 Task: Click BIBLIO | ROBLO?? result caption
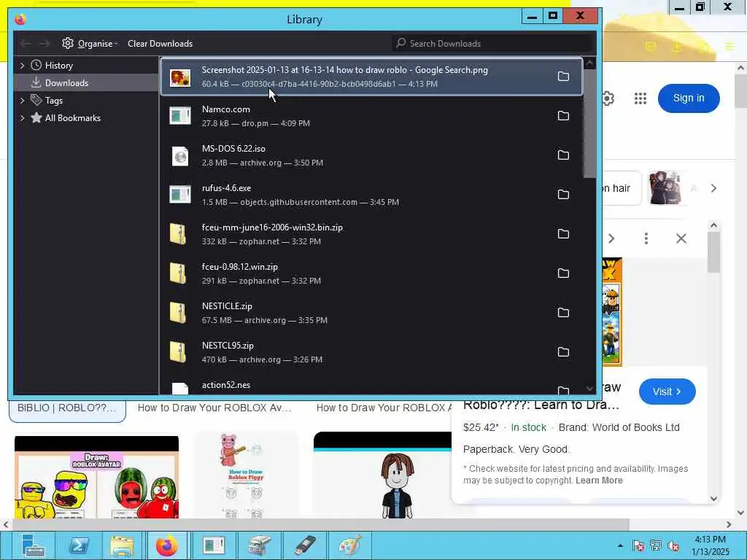[67, 408]
